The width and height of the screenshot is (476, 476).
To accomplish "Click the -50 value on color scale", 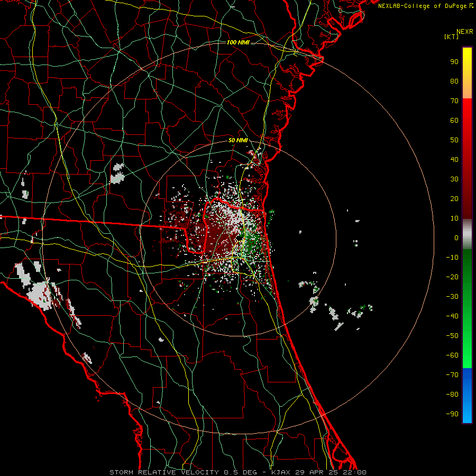I will (452, 336).
